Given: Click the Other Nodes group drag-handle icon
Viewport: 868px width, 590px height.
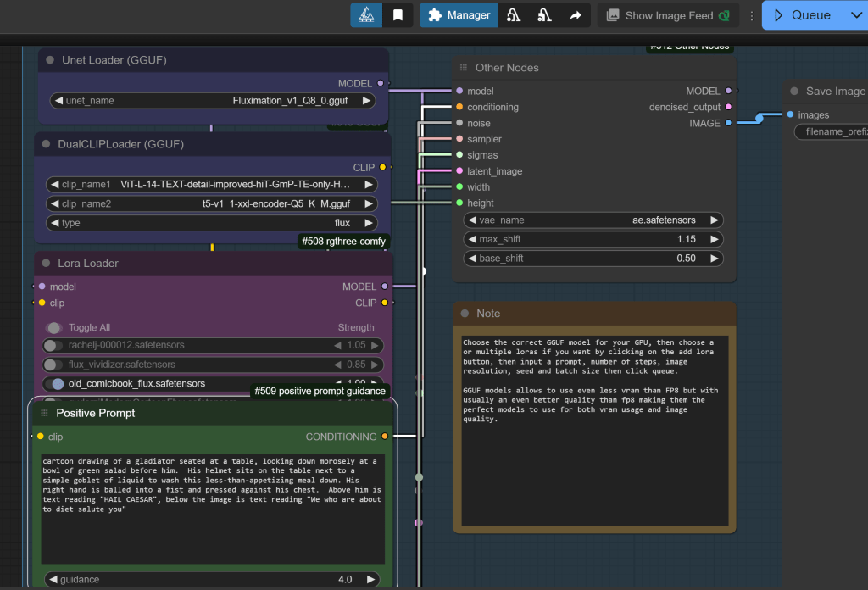Looking at the screenshot, I should coord(463,68).
